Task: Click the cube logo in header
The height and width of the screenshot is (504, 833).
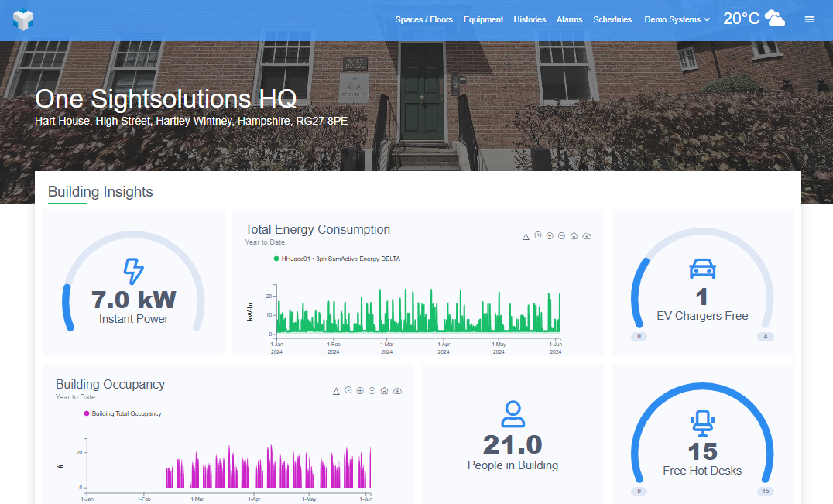Action: pyautogui.click(x=23, y=19)
